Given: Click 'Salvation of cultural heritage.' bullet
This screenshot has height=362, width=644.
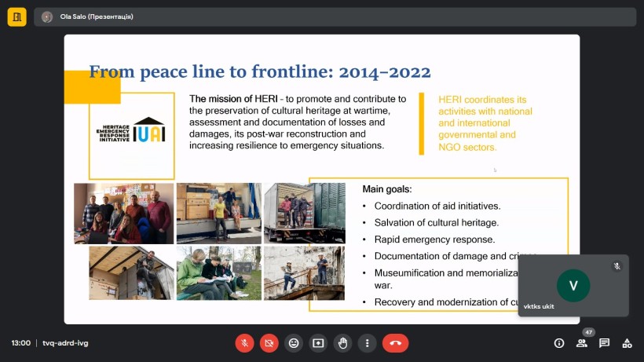Looking at the screenshot, I should click(437, 223).
